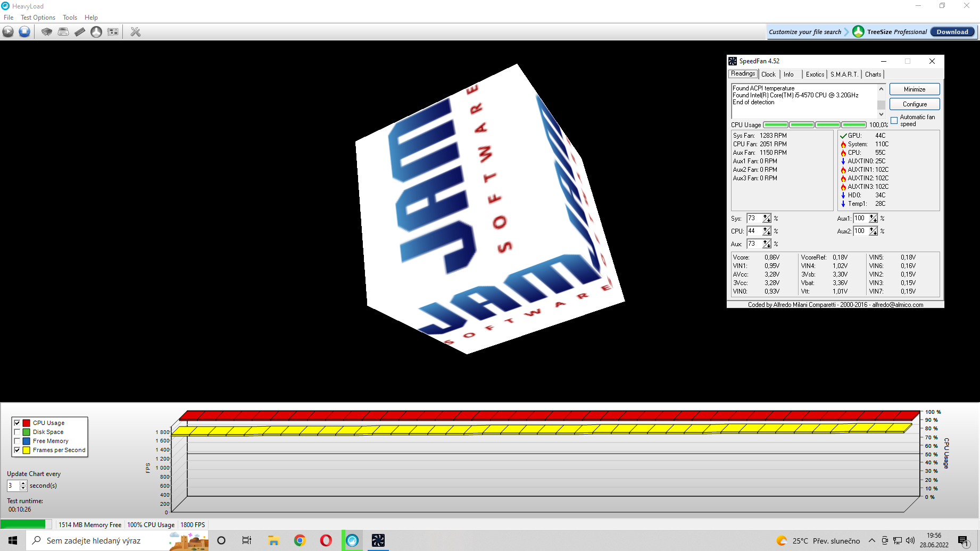Uncheck Frames per Second in chart legend

pyautogui.click(x=17, y=450)
